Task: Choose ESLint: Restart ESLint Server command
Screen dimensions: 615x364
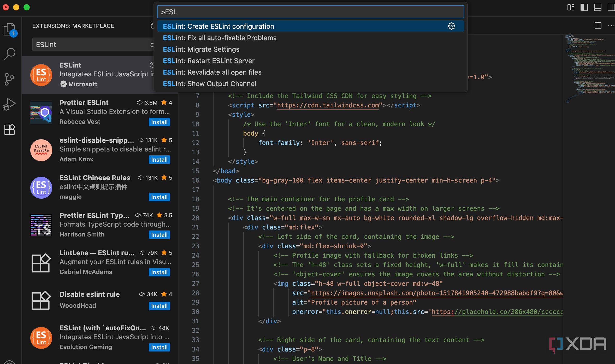Action: pos(209,61)
